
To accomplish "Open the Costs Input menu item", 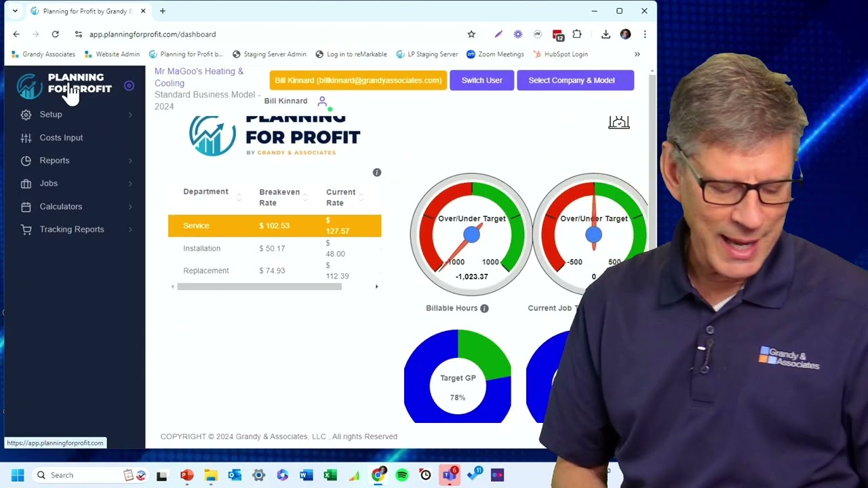I will pos(61,138).
